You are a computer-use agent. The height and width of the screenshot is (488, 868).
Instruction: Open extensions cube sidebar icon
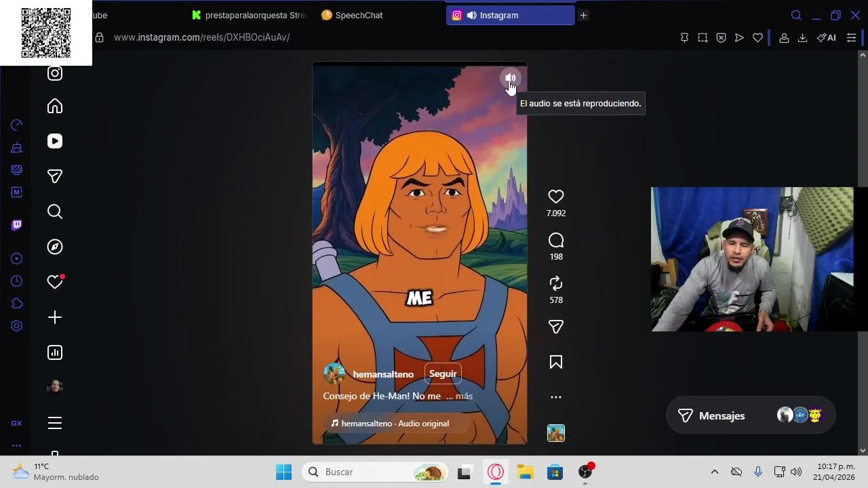point(17,303)
